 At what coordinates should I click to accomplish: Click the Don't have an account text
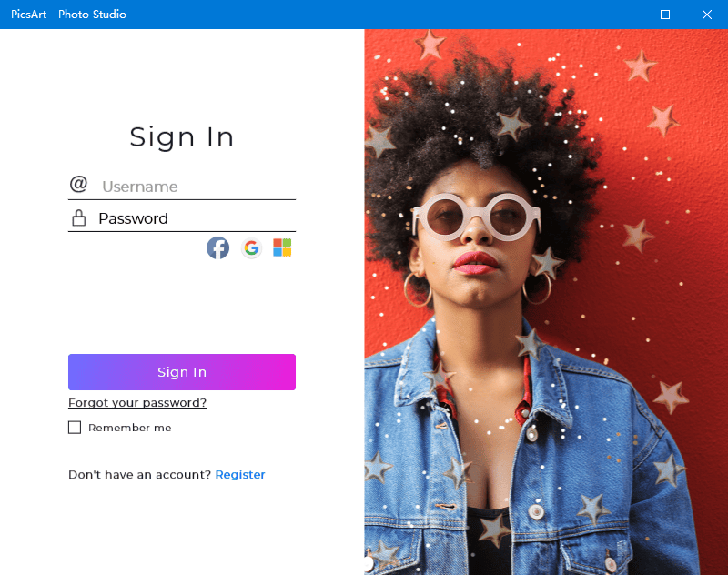click(x=140, y=474)
